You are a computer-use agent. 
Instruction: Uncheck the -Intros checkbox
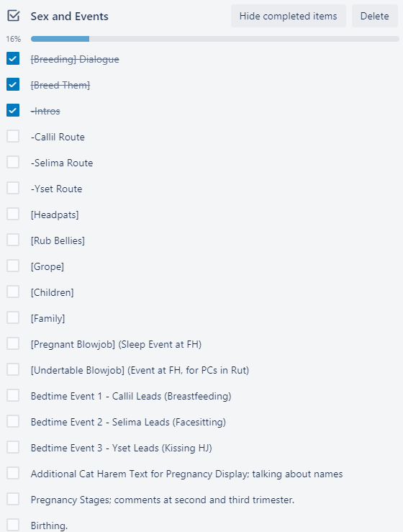(x=13, y=110)
